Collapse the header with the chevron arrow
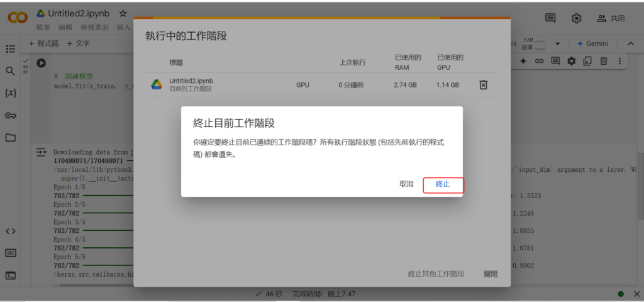644x302 pixels. (x=630, y=43)
